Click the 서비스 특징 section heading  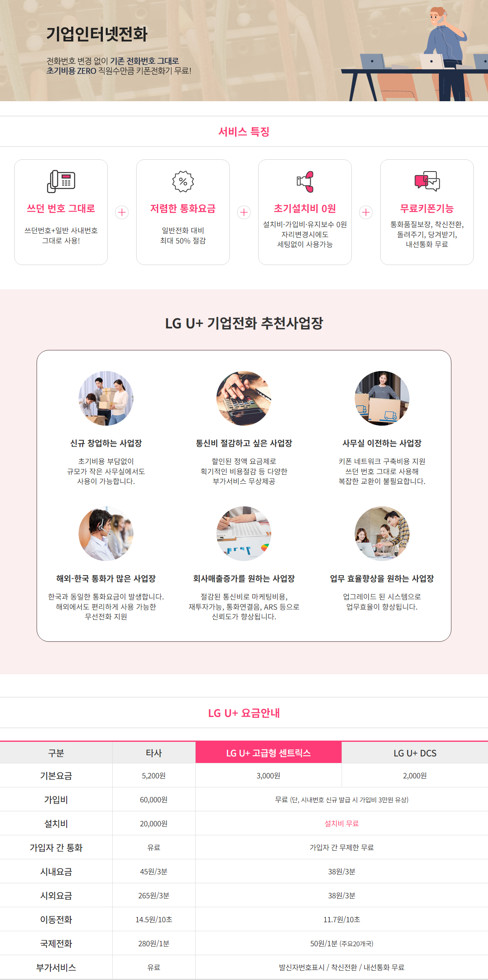click(244, 132)
